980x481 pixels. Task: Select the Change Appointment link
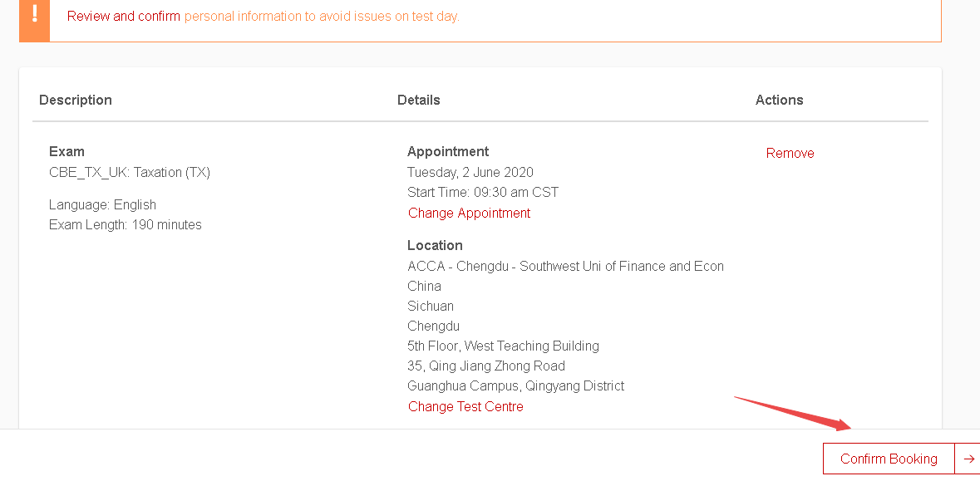[x=469, y=213]
